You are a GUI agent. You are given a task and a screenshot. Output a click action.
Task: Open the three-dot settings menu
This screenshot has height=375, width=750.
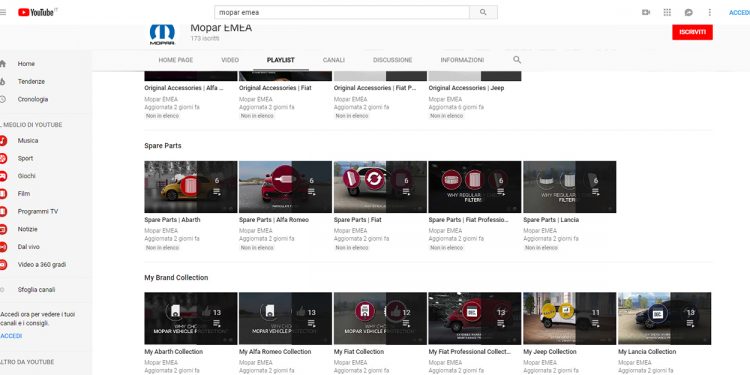point(710,12)
